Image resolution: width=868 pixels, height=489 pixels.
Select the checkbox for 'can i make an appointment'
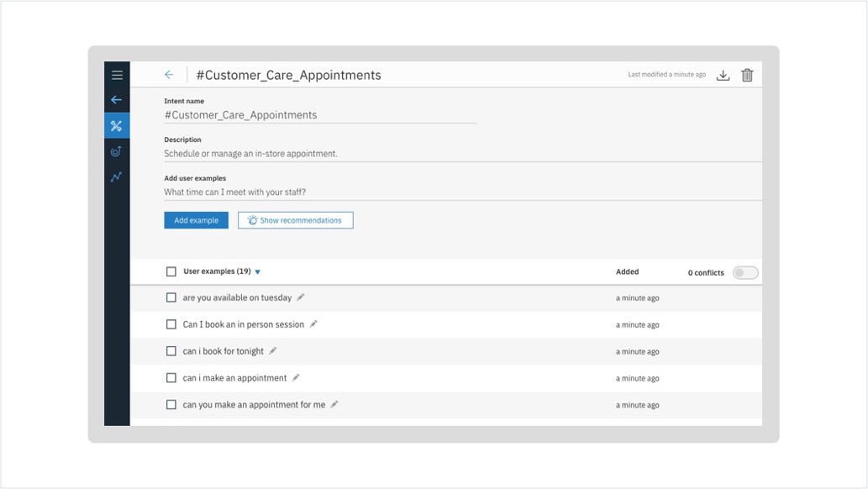(171, 378)
